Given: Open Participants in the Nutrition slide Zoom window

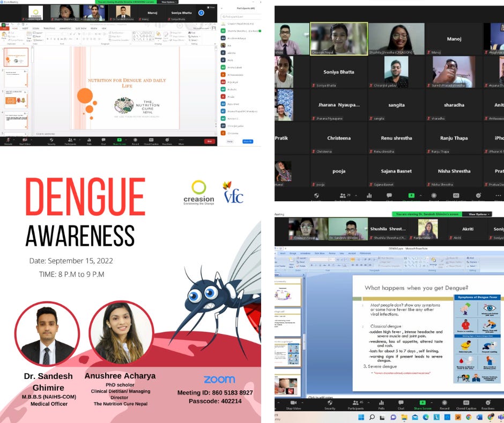Looking at the screenshot, I should click(x=70, y=141).
